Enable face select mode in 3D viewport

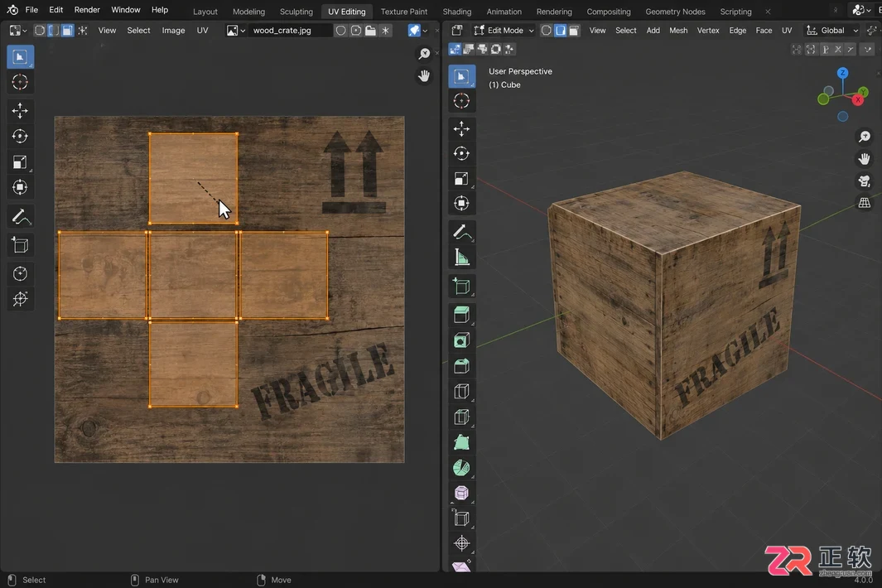point(574,31)
